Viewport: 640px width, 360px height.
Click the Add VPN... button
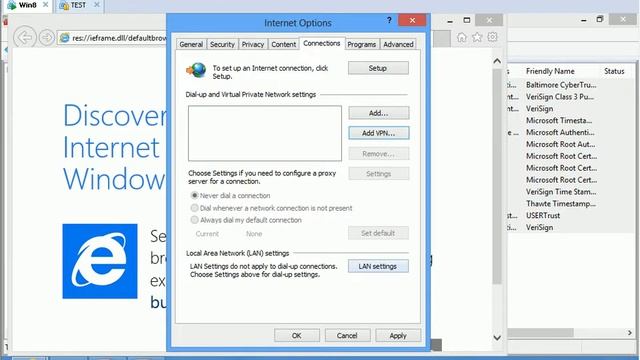point(379,133)
